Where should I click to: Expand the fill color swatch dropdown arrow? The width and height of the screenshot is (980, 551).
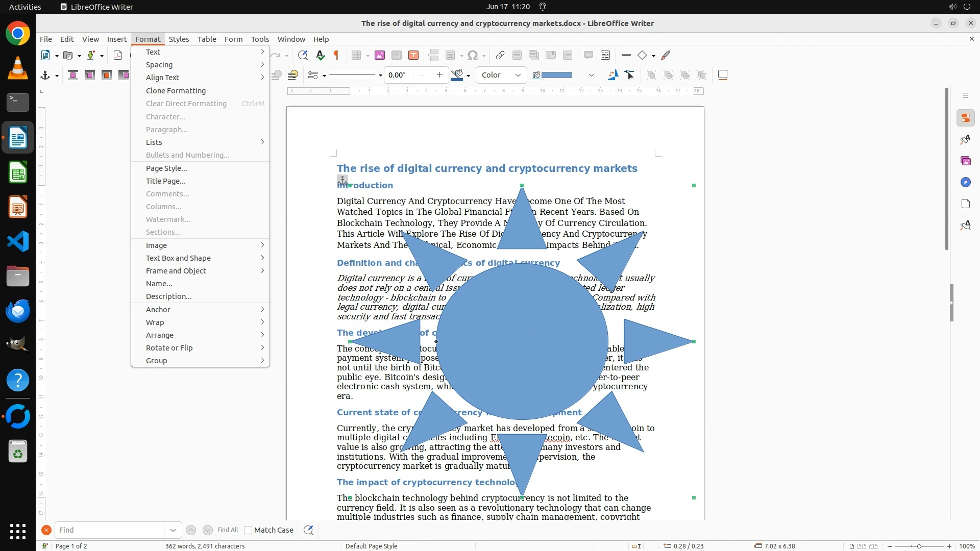[x=591, y=75]
